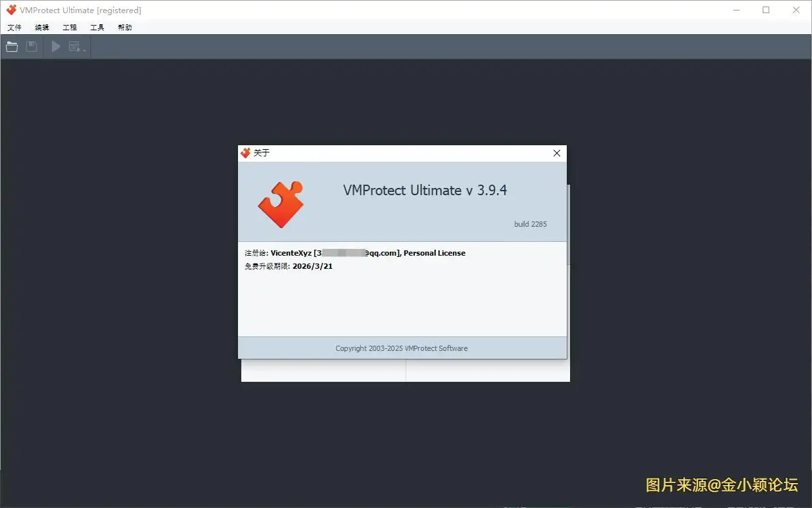Open a project with the folder icon
This screenshot has height=508, width=812.
(12, 47)
